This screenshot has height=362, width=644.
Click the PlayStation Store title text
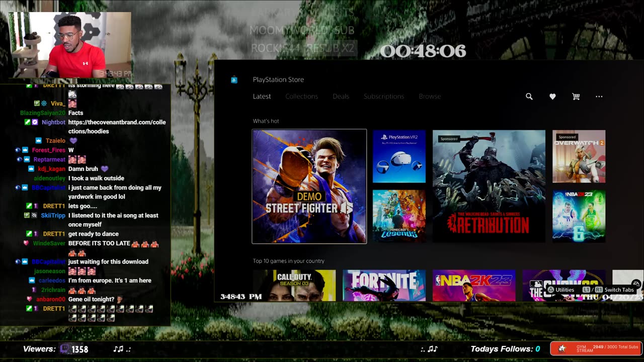pos(278,79)
